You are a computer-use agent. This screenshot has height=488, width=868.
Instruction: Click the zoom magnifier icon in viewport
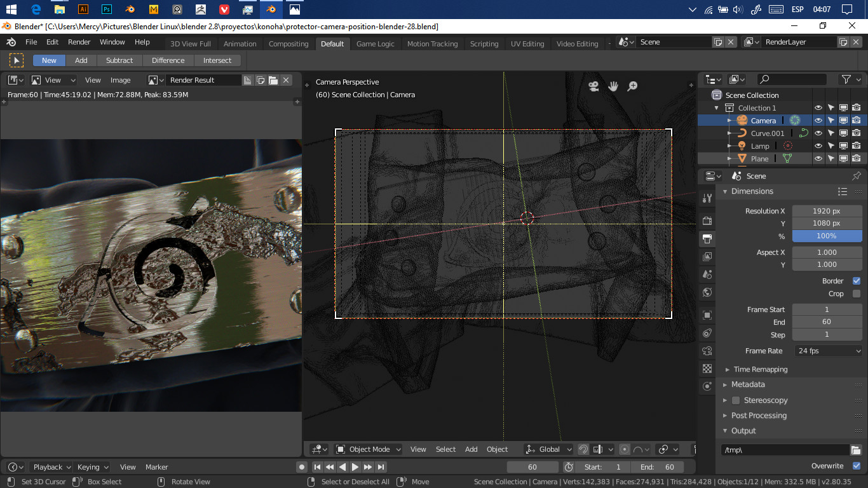(633, 86)
